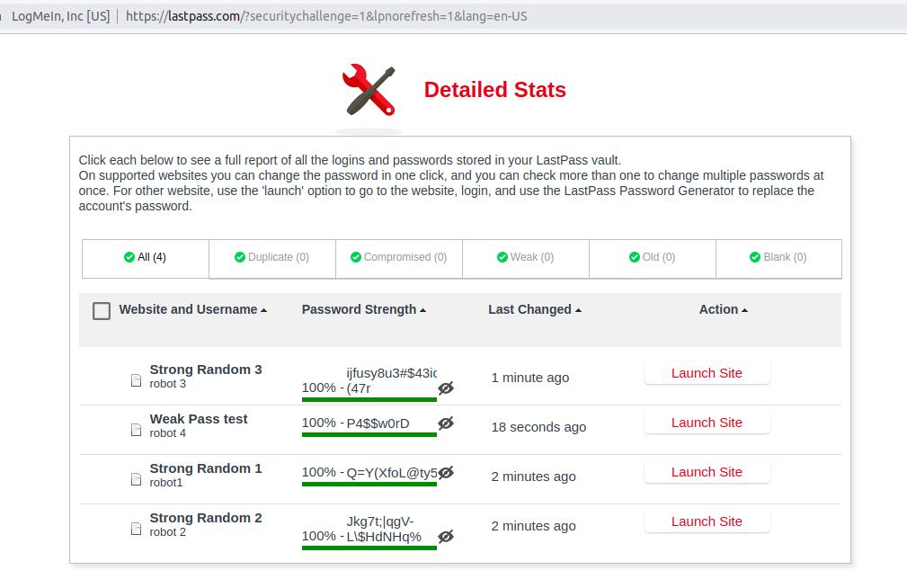Launch Site for Strong Random 2
907x588 pixels.
707,521
